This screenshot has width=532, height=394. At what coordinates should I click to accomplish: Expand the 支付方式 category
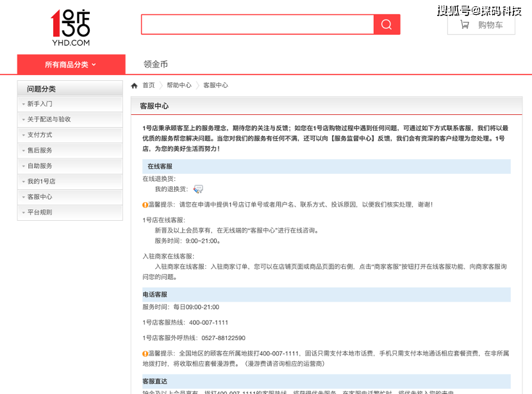coord(70,135)
